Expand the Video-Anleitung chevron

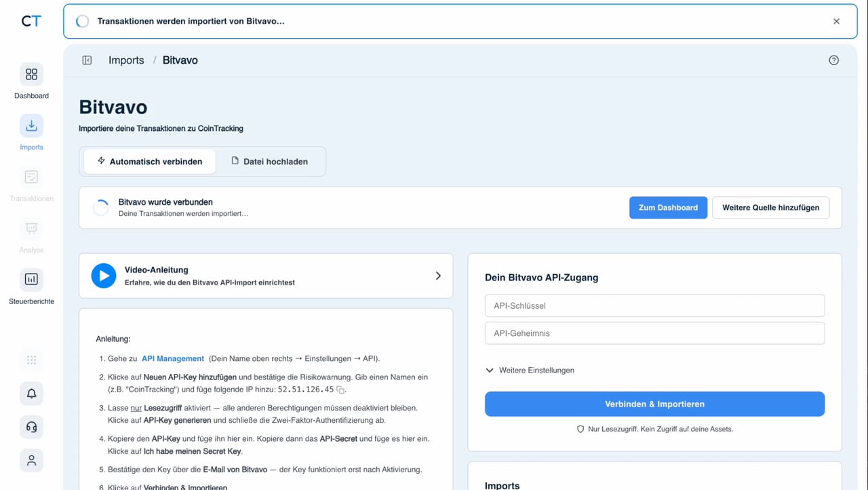pyautogui.click(x=438, y=276)
